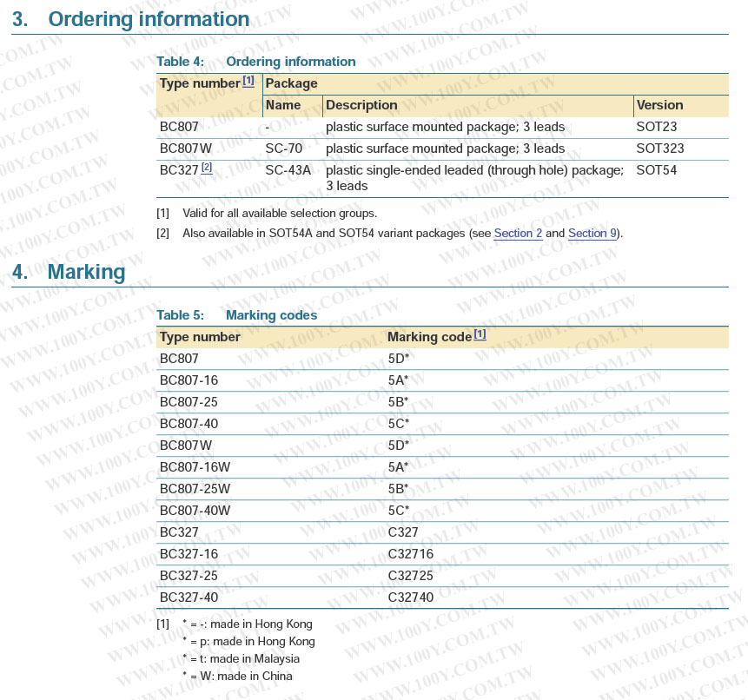
Task: Click footnote reference [2] next to BC327
Action: pyautogui.click(x=207, y=168)
